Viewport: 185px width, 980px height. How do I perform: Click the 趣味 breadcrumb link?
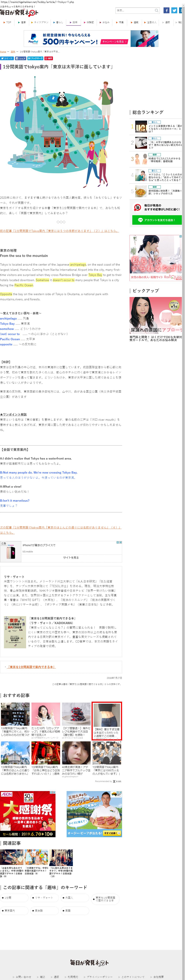click(13, 51)
